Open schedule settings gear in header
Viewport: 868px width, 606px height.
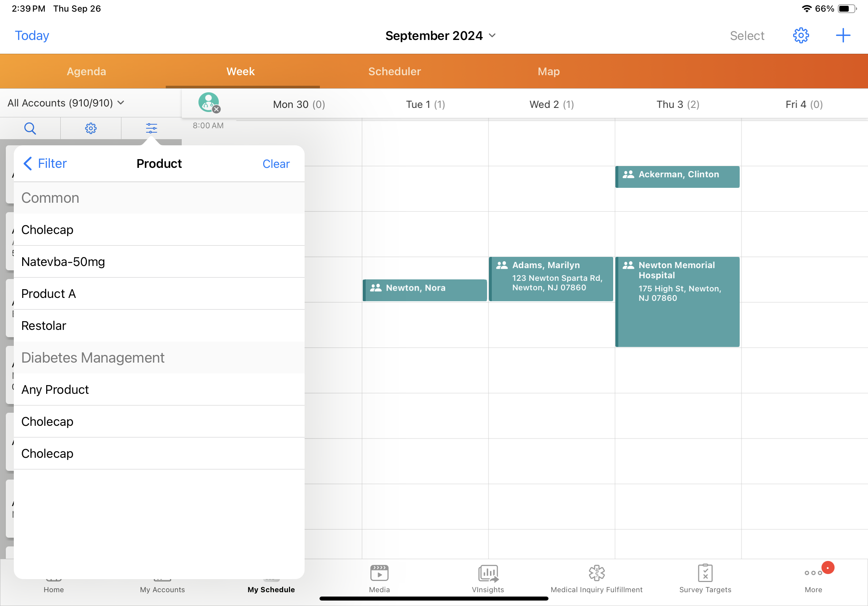[801, 36]
